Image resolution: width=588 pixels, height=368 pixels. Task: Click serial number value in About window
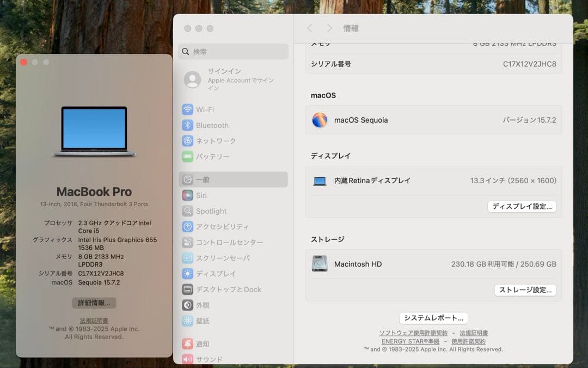tap(101, 273)
